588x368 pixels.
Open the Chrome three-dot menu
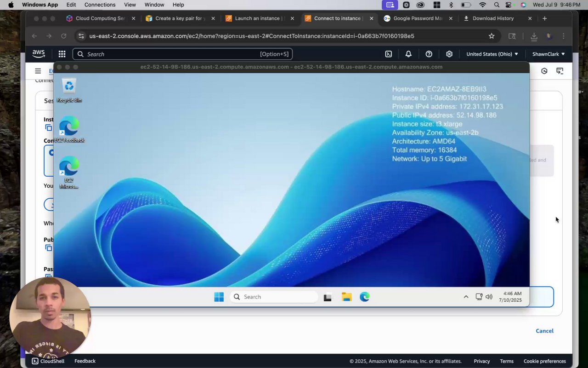[x=564, y=36]
